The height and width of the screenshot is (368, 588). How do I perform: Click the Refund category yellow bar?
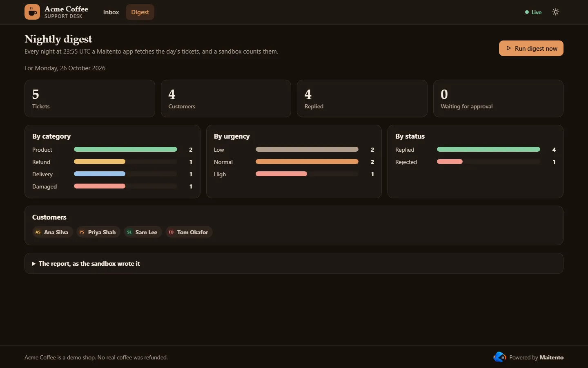pos(100,162)
